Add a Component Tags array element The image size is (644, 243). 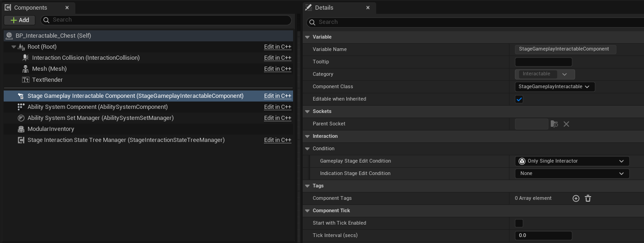(x=576, y=198)
